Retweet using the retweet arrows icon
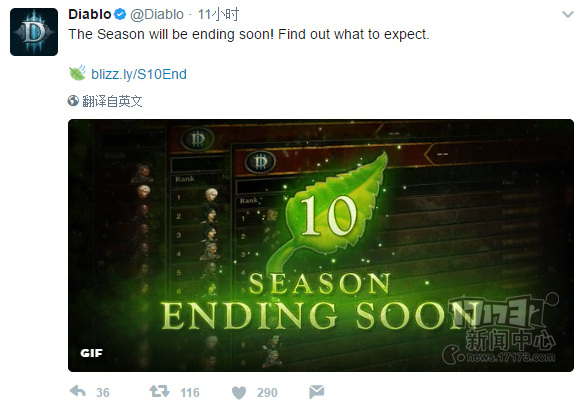 [x=160, y=392]
